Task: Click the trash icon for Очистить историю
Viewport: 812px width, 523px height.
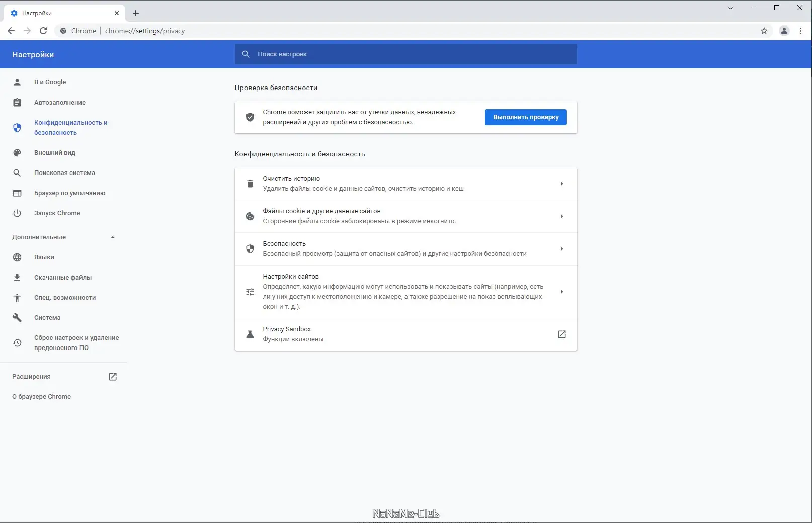Action: click(x=250, y=184)
